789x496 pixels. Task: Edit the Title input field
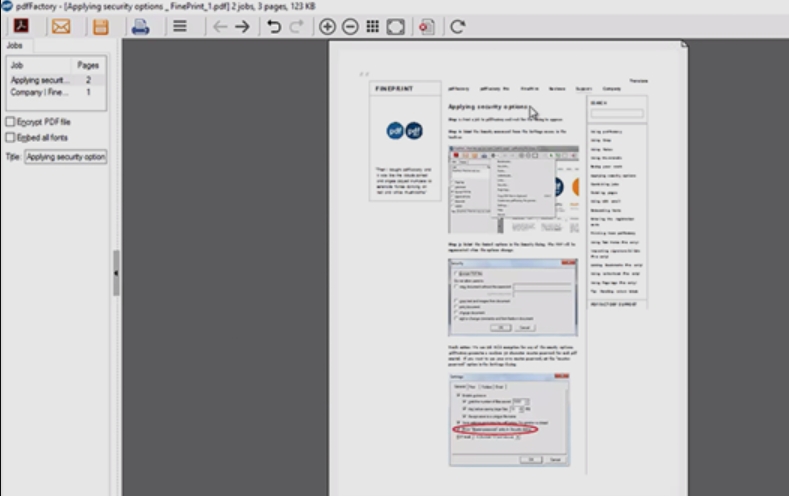click(65, 157)
